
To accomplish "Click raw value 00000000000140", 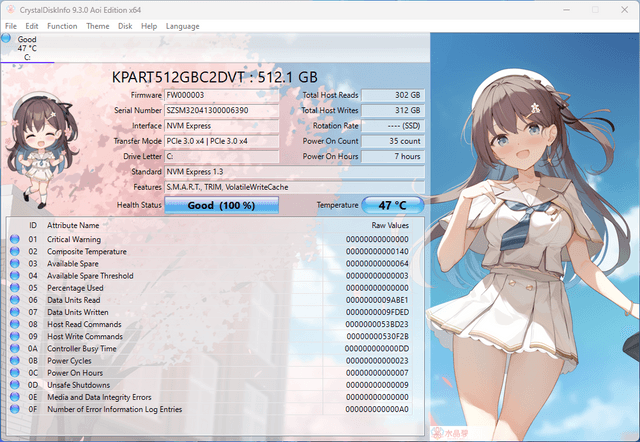I will point(377,251).
